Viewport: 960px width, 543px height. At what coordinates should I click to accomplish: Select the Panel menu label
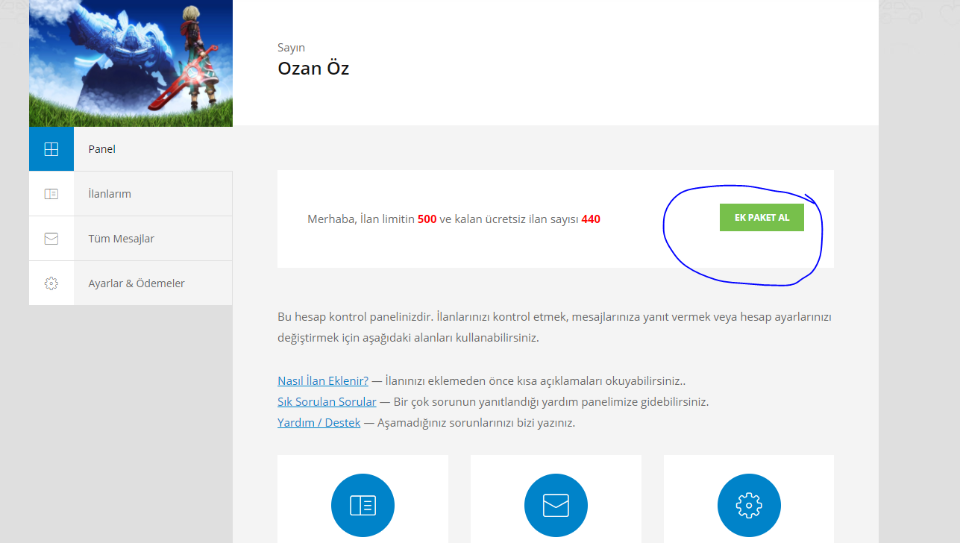click(x=102, y=149)
